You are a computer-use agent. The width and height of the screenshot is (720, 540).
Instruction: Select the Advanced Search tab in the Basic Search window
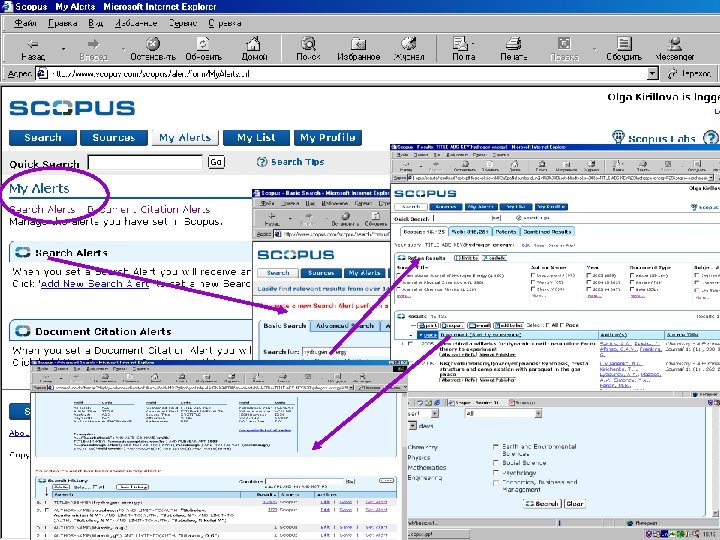345,326
